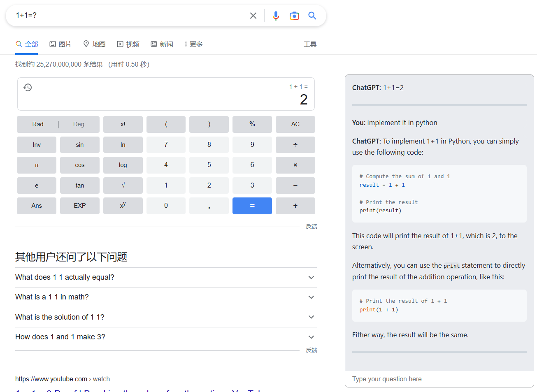The height and width of the screenshot is (392, 537).
Task: Open the youtube.com watch result URL
Action: (63, 379)
